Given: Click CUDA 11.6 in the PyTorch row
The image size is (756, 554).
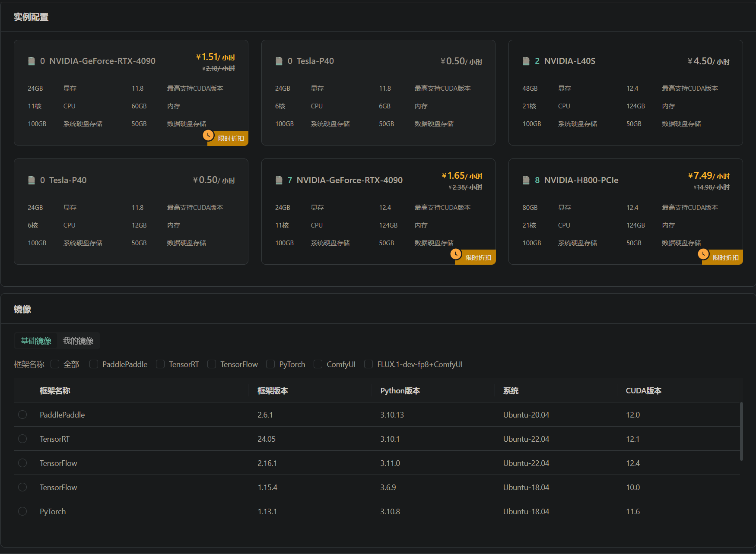Looking at the screenshot, I should [x=632, y=511].
